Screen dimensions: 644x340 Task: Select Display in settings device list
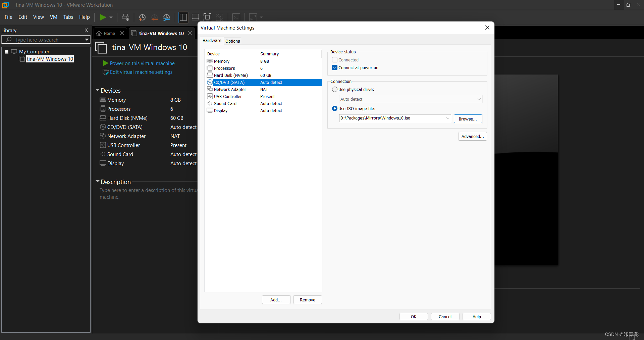tap(264, 110)
